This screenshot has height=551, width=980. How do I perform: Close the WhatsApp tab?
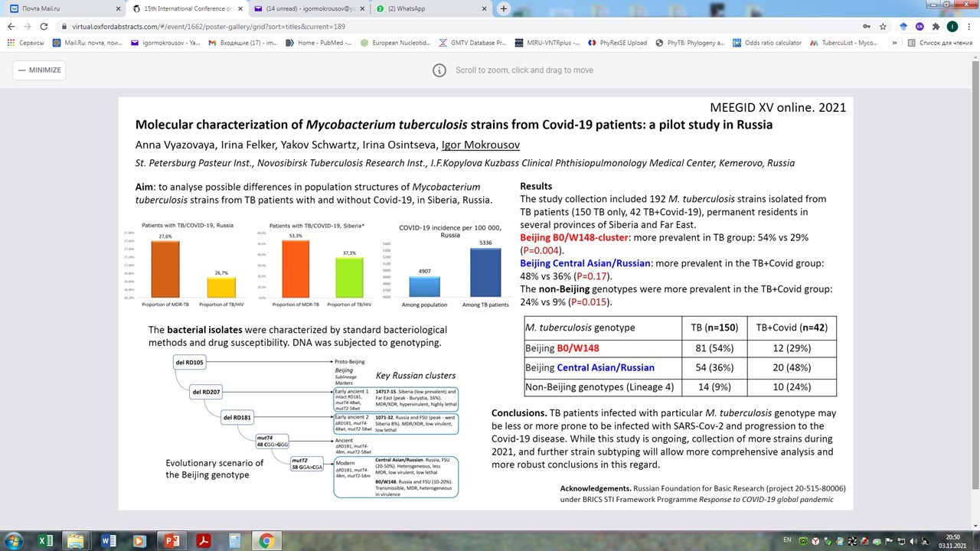pyautogui.click(x=484, y=9)
